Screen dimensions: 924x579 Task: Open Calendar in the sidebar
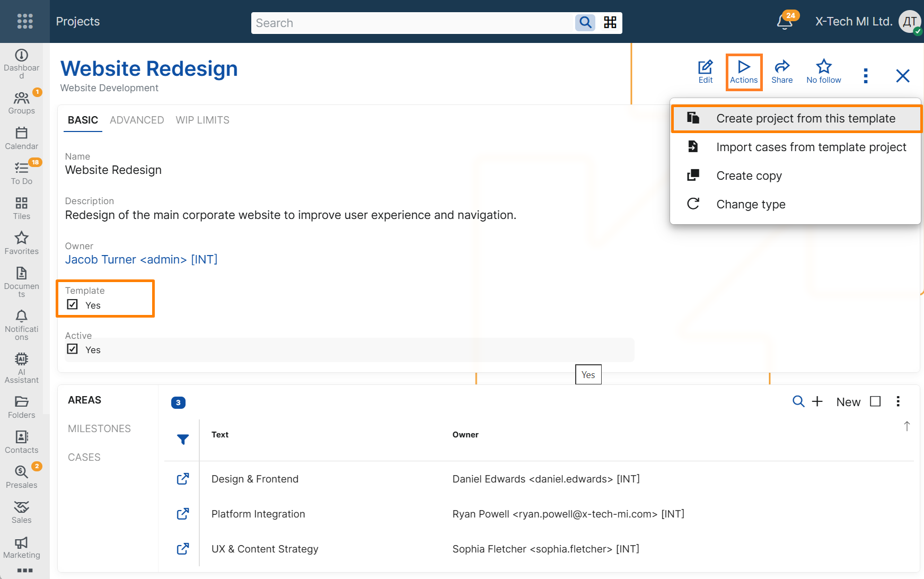click(22, 138)
